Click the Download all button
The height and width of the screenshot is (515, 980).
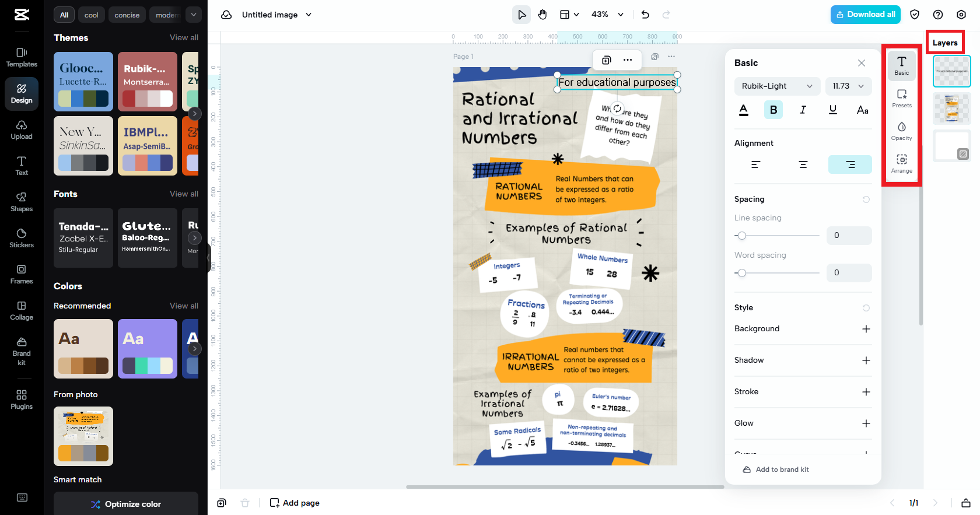[865, 15]
